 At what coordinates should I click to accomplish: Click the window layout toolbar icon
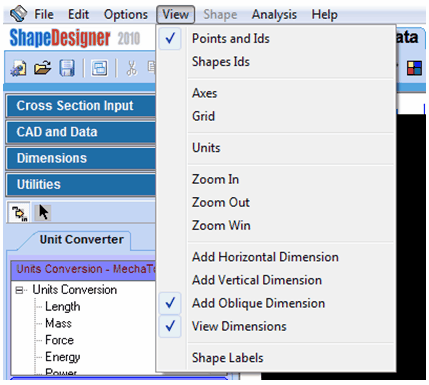click(100, 68)
